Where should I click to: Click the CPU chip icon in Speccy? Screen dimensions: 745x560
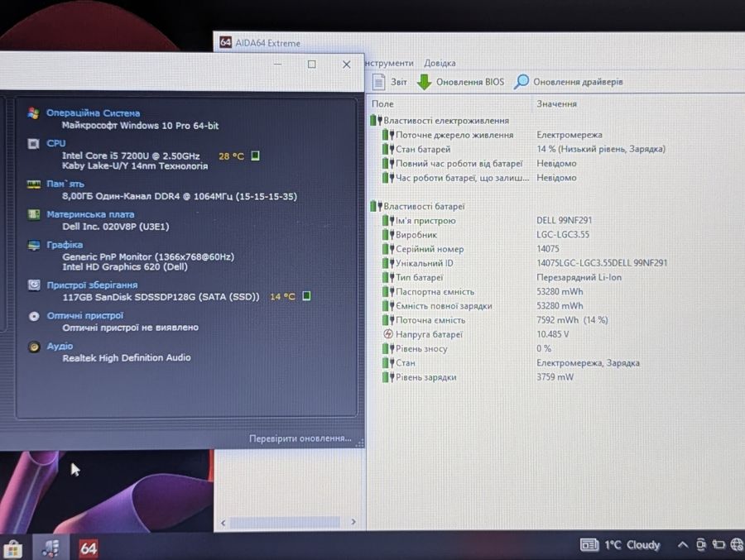click(x=33, y=143)
